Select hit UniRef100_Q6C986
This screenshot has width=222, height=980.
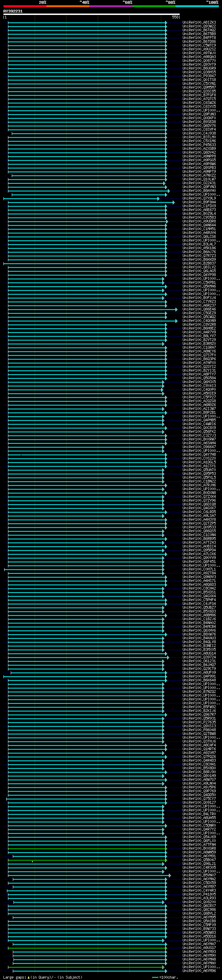[x=199, y=910]
